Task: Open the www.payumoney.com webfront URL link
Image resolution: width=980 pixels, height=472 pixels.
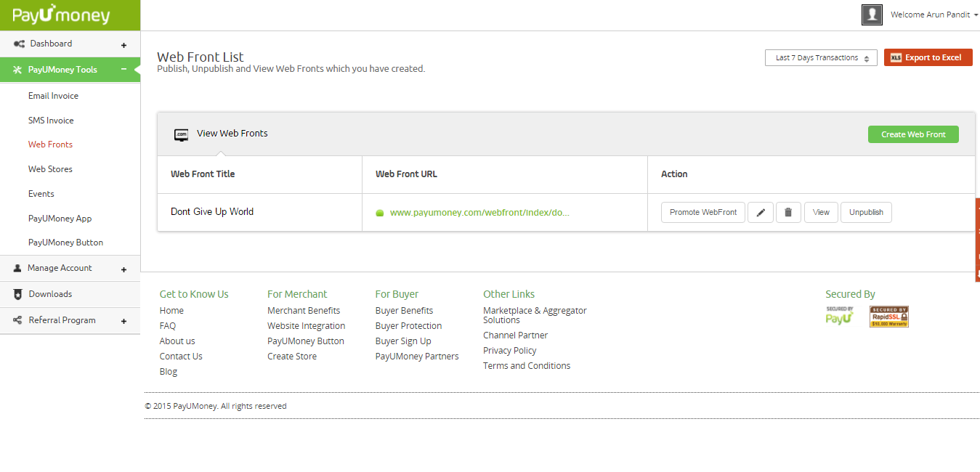Action: [x=479, y=213]
